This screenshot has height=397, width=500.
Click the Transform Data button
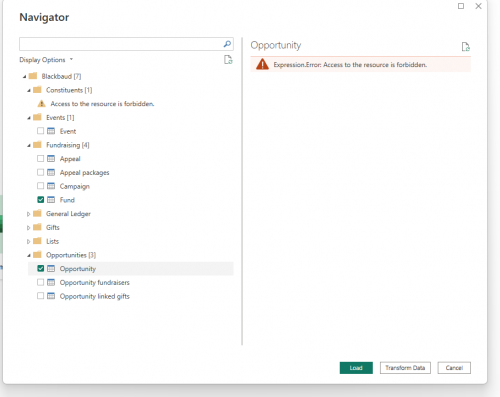[x=405, y=368]
